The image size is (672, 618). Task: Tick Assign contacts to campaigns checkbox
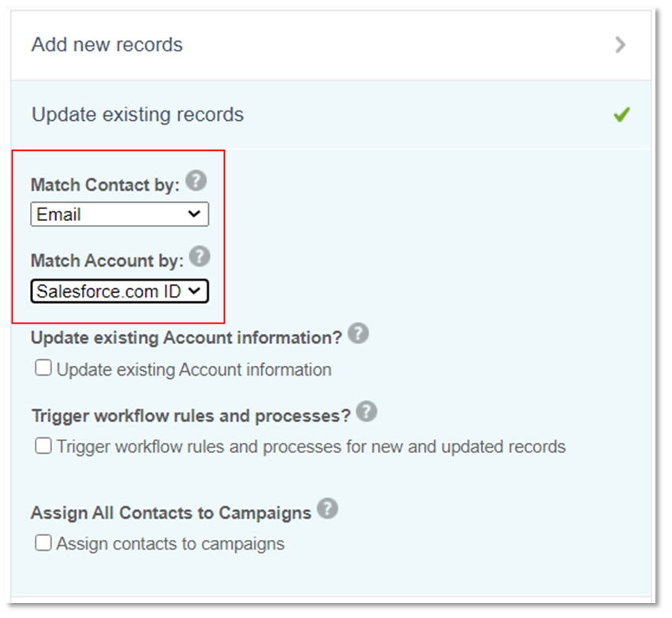[43, 542]
